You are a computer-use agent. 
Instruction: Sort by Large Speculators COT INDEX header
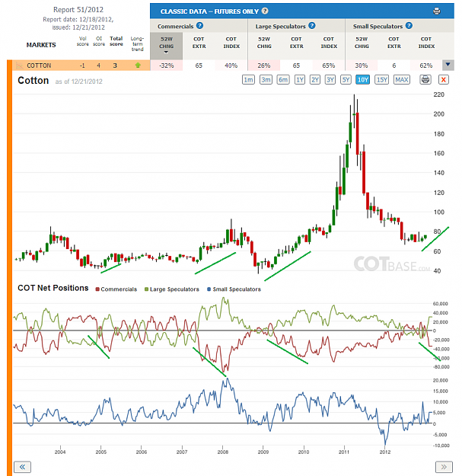tap(329, 43)
